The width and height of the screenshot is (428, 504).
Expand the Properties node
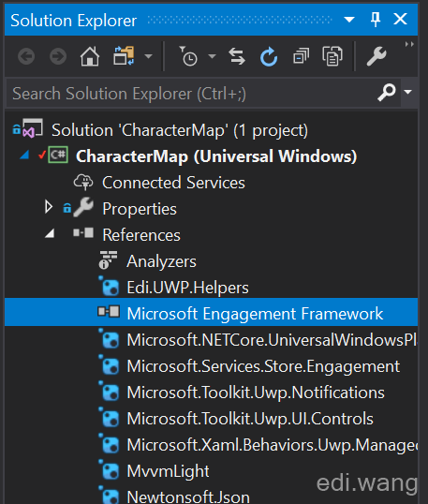coord(49,207)
